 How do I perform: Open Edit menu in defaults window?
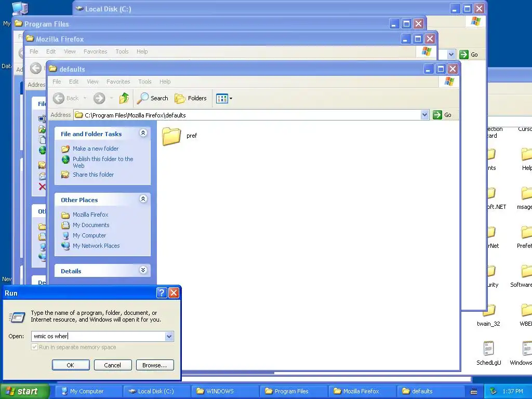tap(74, 82)
